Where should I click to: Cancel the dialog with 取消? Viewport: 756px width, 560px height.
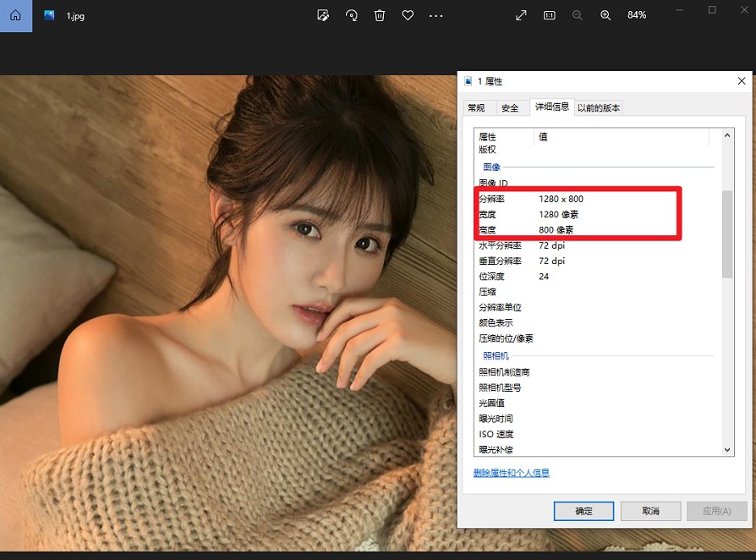650,511
